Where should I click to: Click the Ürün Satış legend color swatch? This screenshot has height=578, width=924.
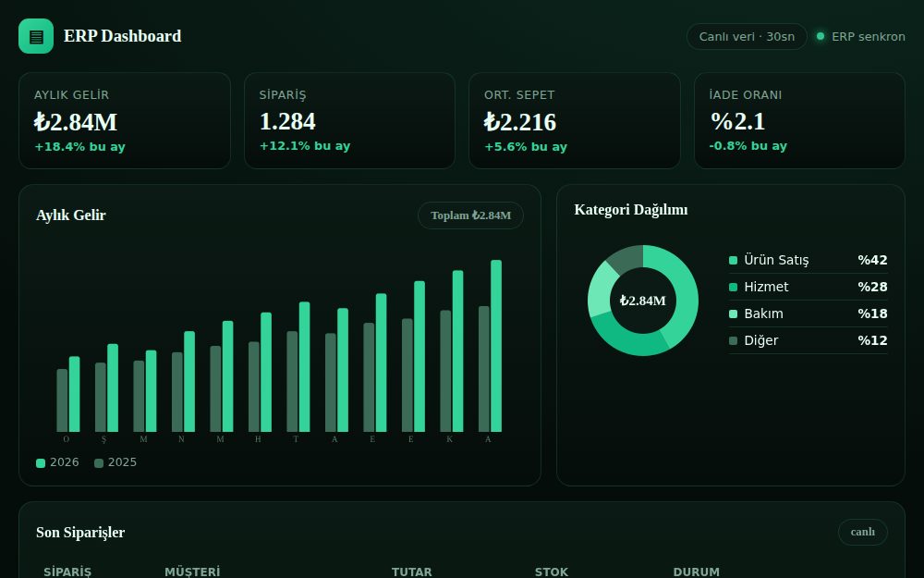[733, 260]
